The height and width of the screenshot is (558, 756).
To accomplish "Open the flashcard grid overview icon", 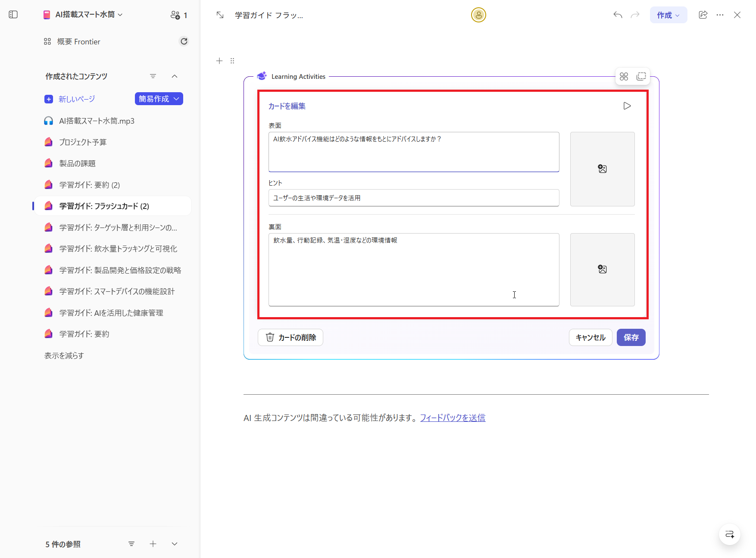I will tap(624, 76).
